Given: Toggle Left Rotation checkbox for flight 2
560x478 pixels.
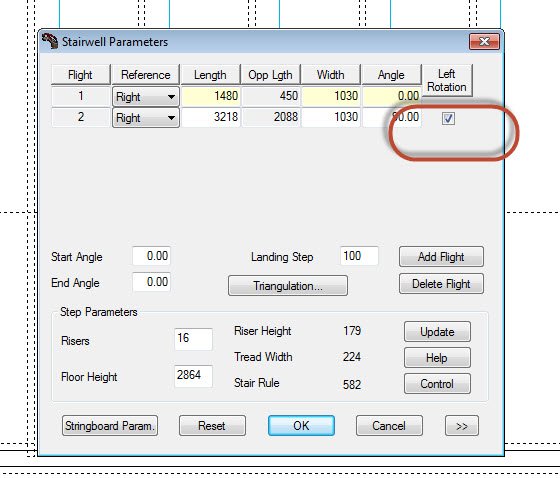Looking at the screenshot, I should pyautogui.click(x=448, y=118).
